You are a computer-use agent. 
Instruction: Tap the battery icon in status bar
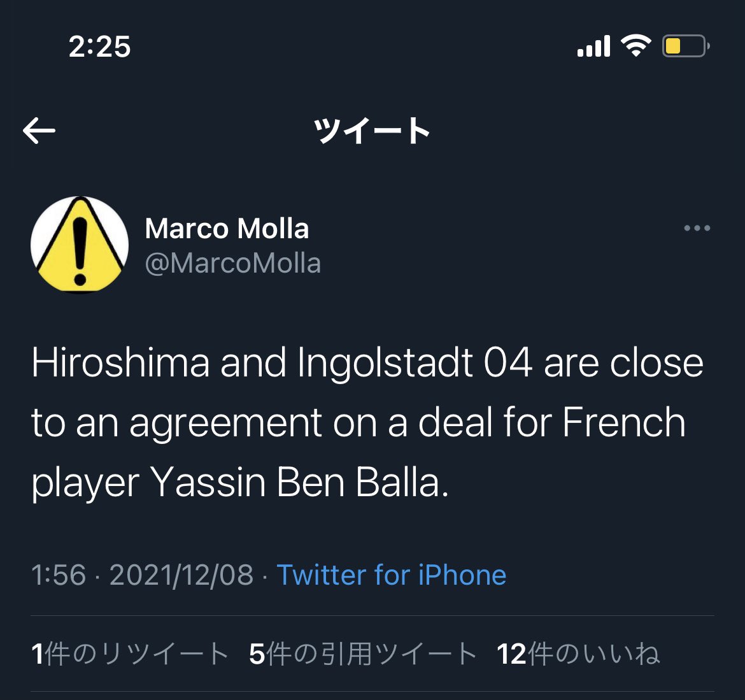686,46
